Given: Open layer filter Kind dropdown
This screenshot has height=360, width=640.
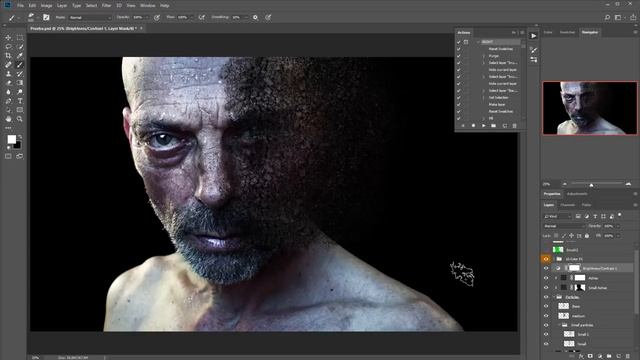Looking at the screenshot, I should [x=558, y=216].
